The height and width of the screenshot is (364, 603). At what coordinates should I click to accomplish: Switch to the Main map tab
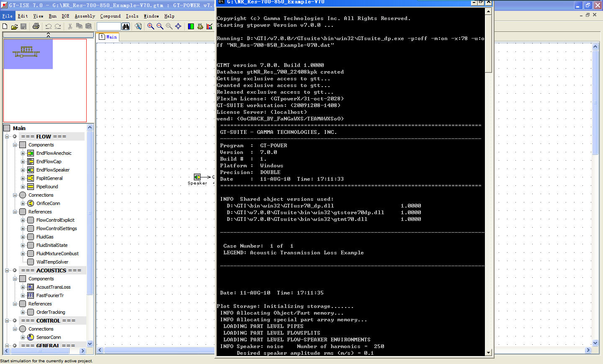[108, 37]
